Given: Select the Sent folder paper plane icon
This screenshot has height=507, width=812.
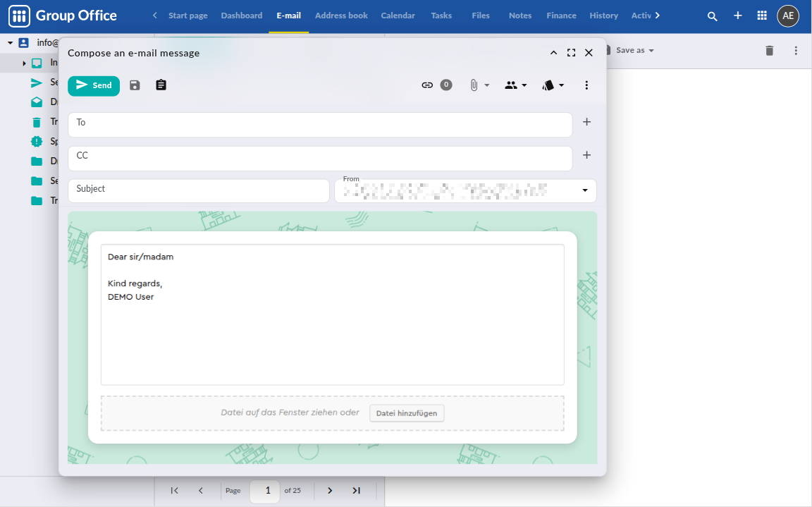Looking at the screenshot, I should (x=37, y=83).
